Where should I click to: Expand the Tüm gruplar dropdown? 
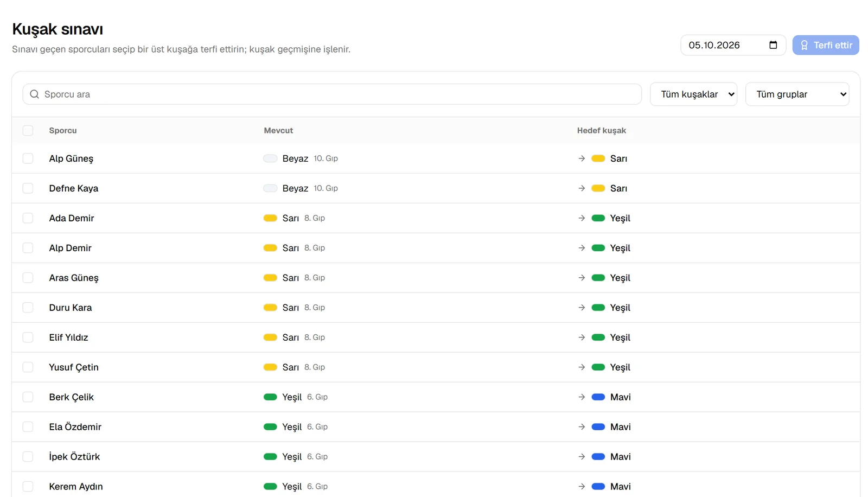coord(797,94)
